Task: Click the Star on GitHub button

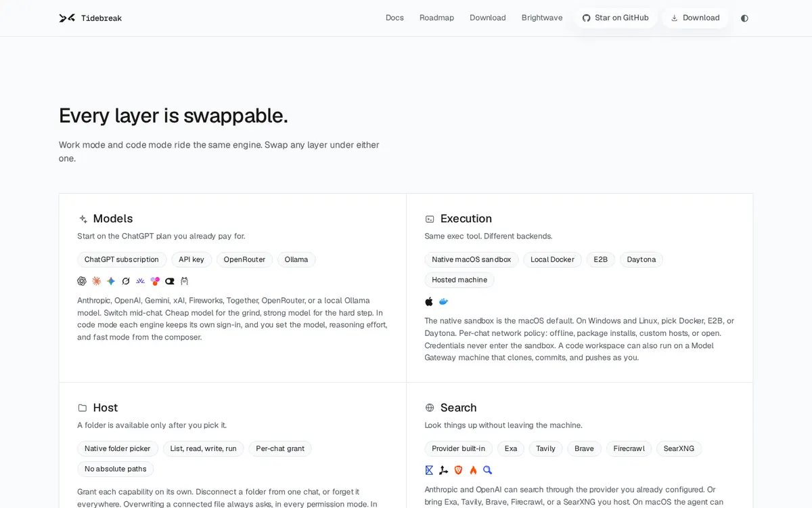Action: point(616,18)
